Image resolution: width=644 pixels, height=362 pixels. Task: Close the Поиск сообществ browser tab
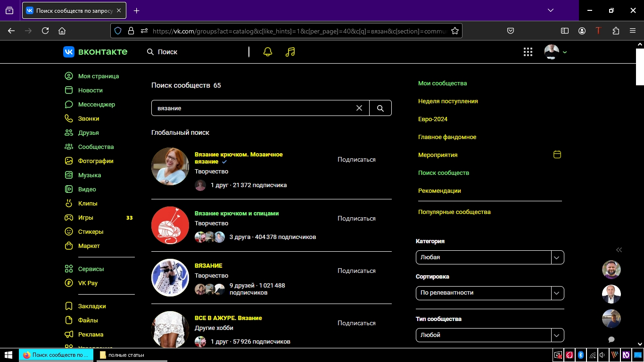tap(118, 10)
